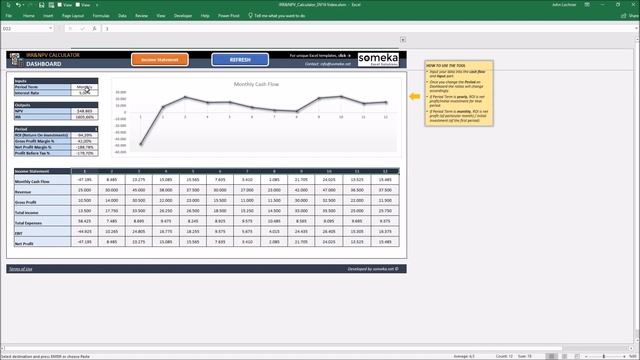
Task: Click the Terms of Use link
Action: pyautogui.click(x=20, y=269)
